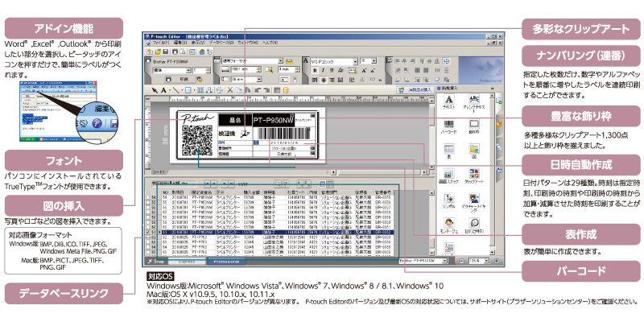Open the 編集 menu in P-touch Editor
644x322 pixels.
click(x=180, y=43)
